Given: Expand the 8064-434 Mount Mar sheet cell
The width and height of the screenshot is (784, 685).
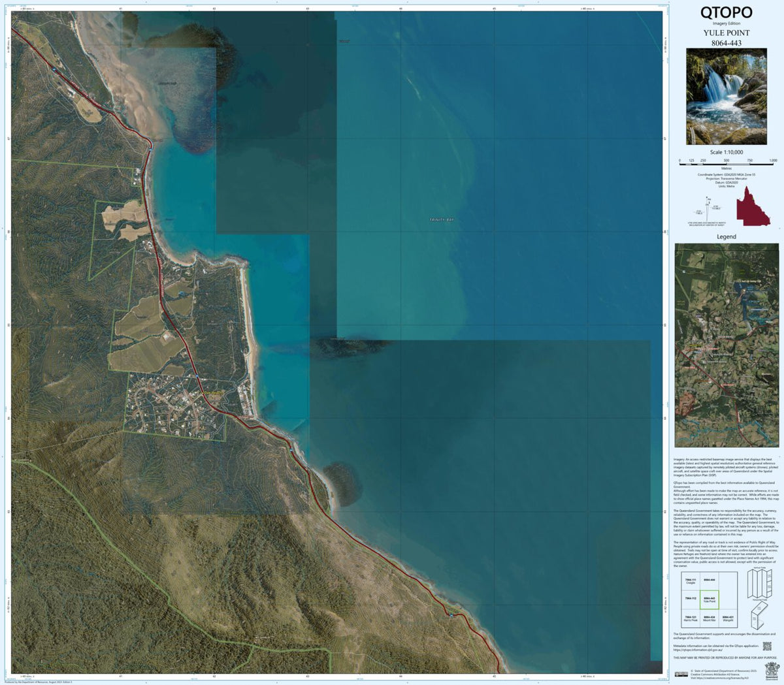Looking at the screenshot, I should [x=710, y=618].
